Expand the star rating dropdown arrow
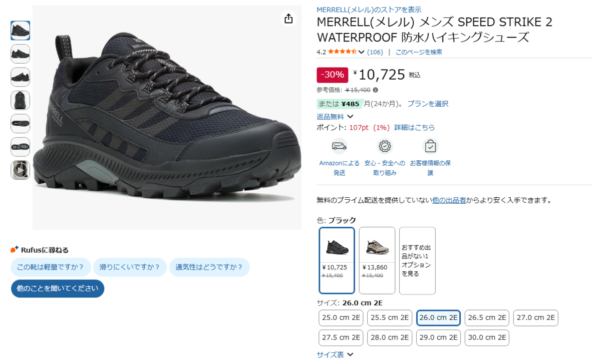The height and width of the screenshot is (364, 601). click(x=361, y=52)
